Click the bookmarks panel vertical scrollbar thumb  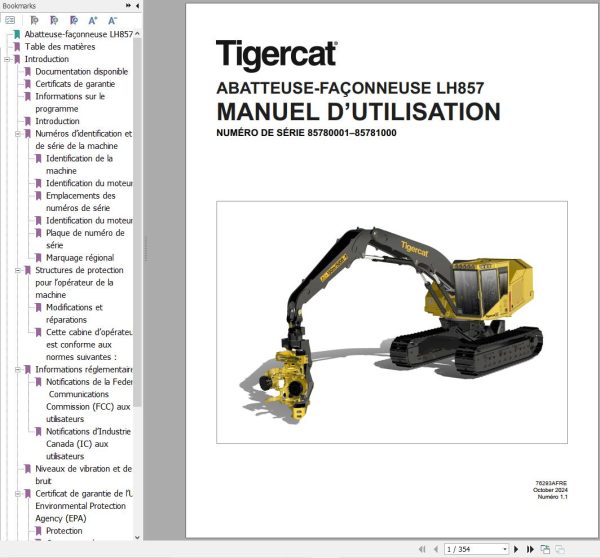(x=137, y=222)
